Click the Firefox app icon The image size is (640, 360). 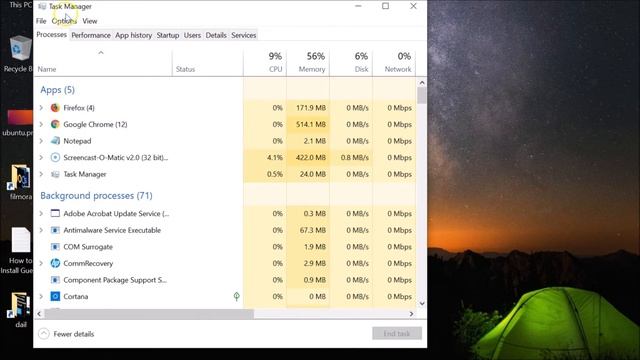click(55, 108)
